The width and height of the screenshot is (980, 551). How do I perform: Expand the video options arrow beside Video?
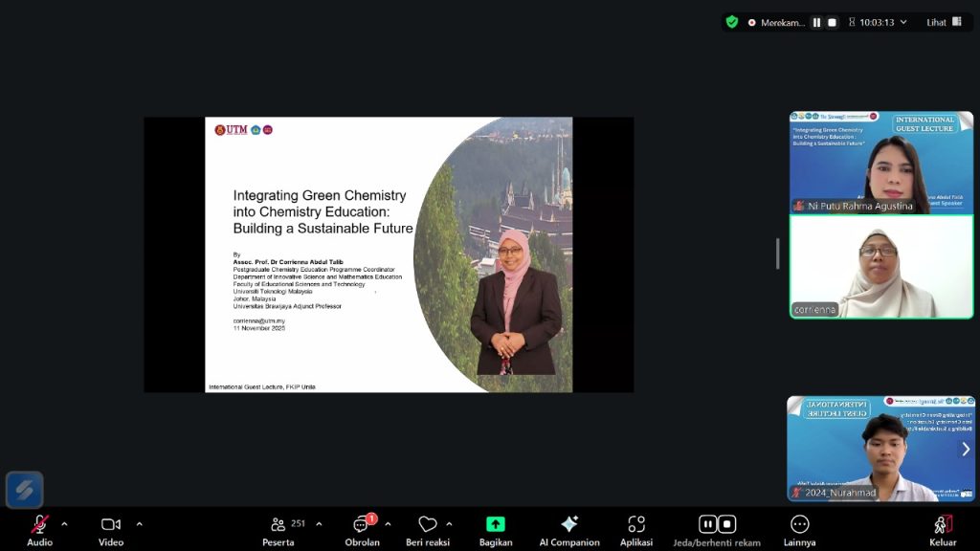140,523
